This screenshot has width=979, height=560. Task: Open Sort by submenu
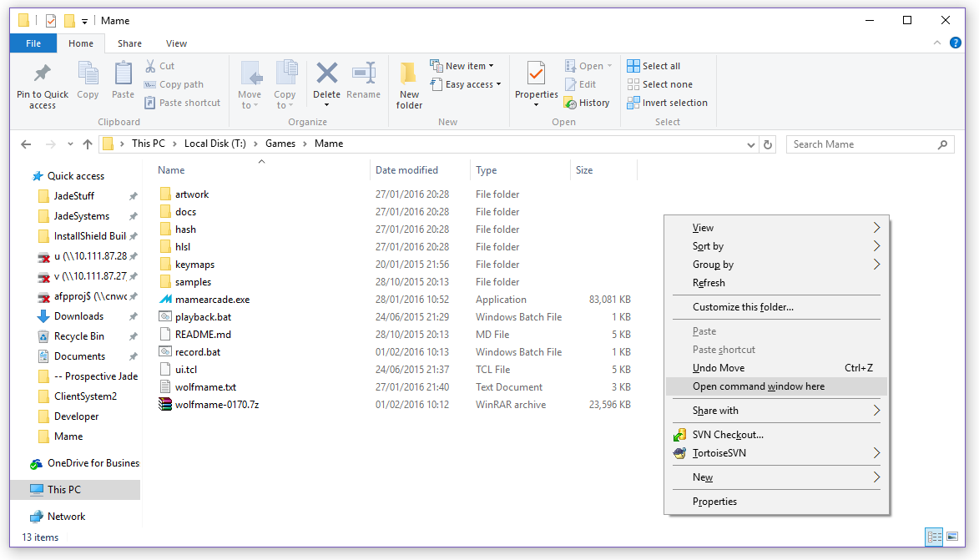776,246
